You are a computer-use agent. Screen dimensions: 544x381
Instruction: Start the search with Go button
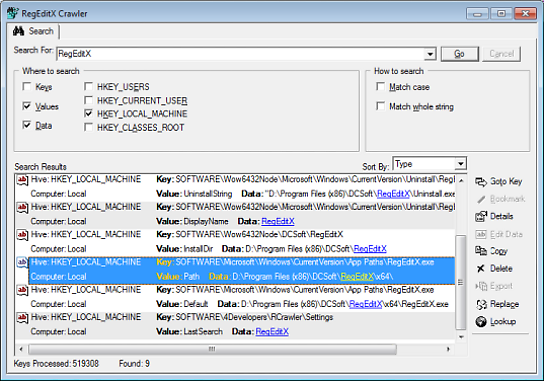coord(460,54)
